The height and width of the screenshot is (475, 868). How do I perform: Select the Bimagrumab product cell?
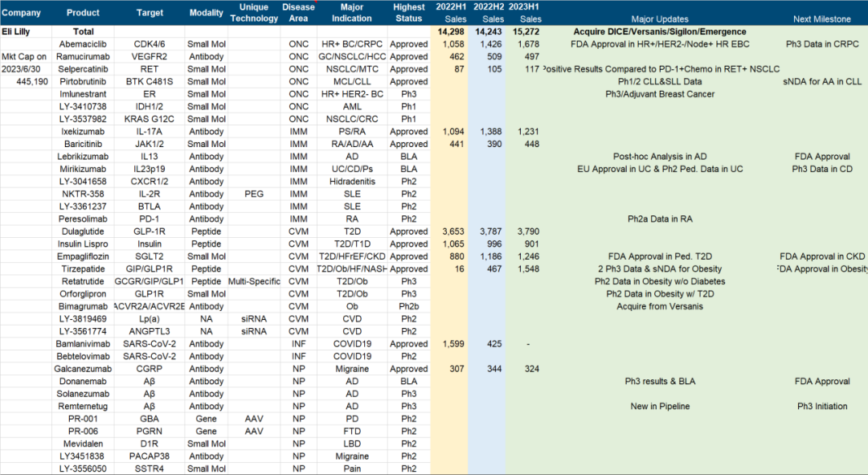[83, 307]
